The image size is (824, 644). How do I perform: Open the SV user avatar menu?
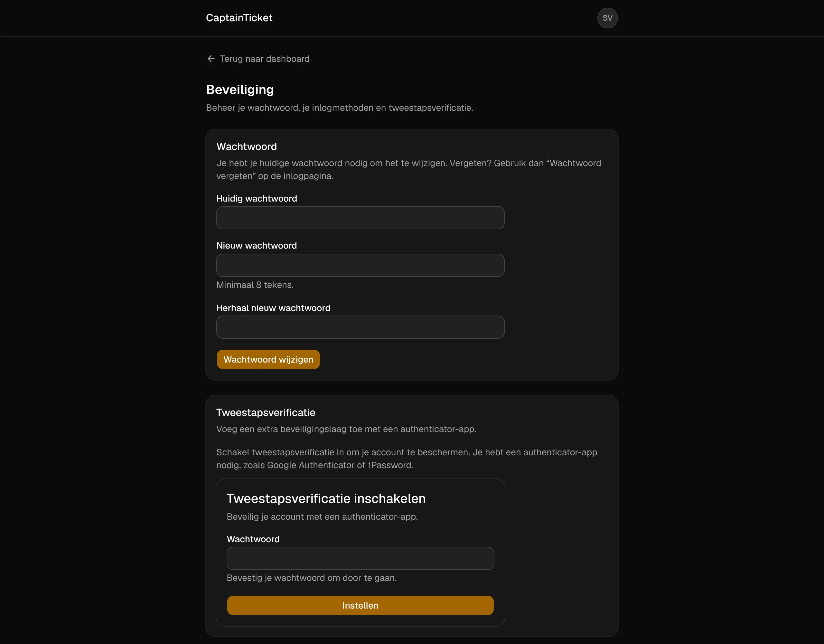click(x=607, y=18)
